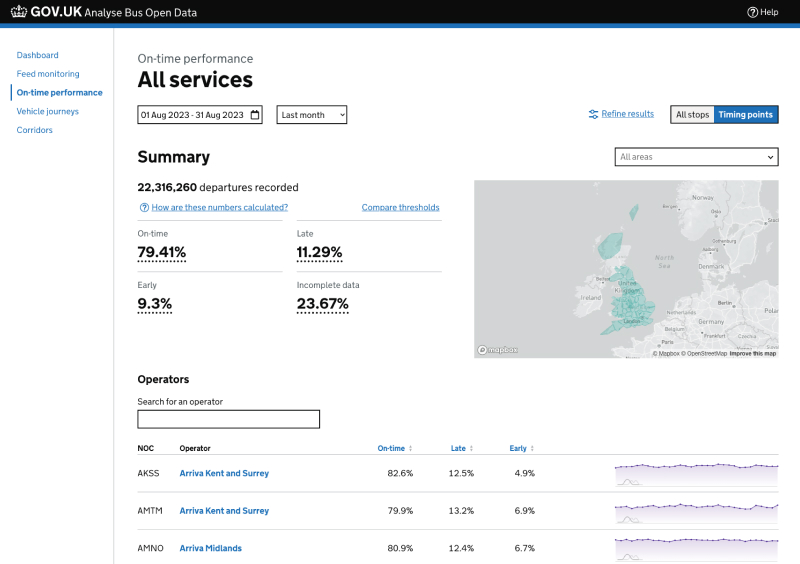Open Vehicle journeys in the sidebar

[x=47, y=111]
